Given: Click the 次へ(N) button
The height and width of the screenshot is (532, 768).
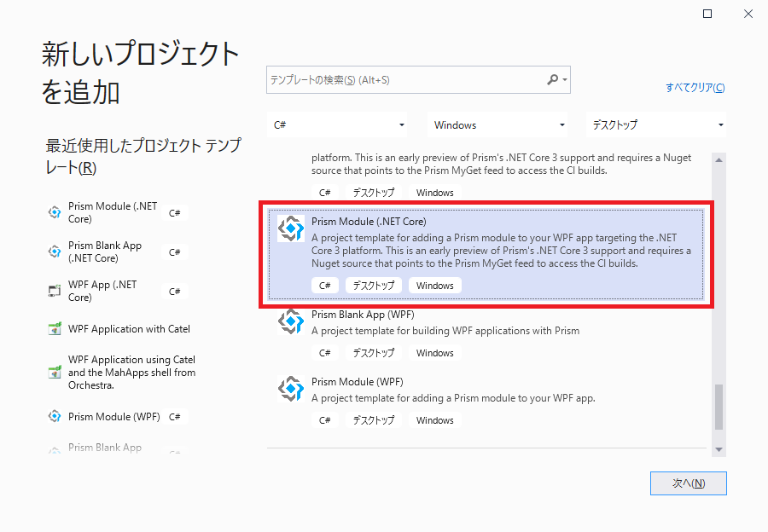Looking at the screenshot, I should click(x=688, y=483).
